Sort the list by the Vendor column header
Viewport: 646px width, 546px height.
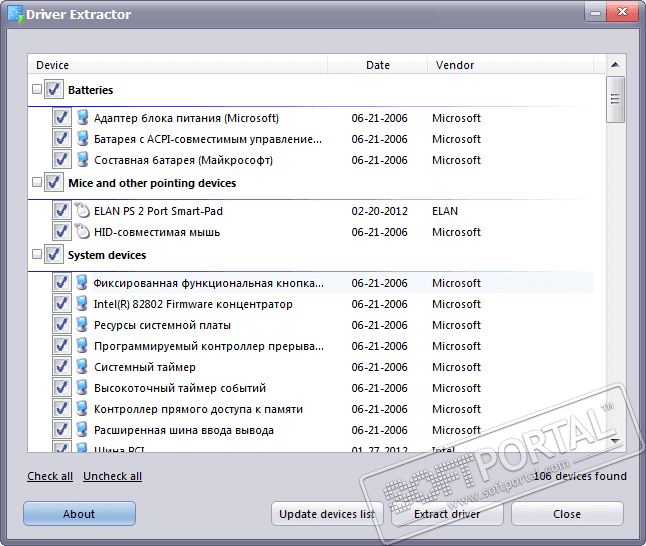point(455,65)
